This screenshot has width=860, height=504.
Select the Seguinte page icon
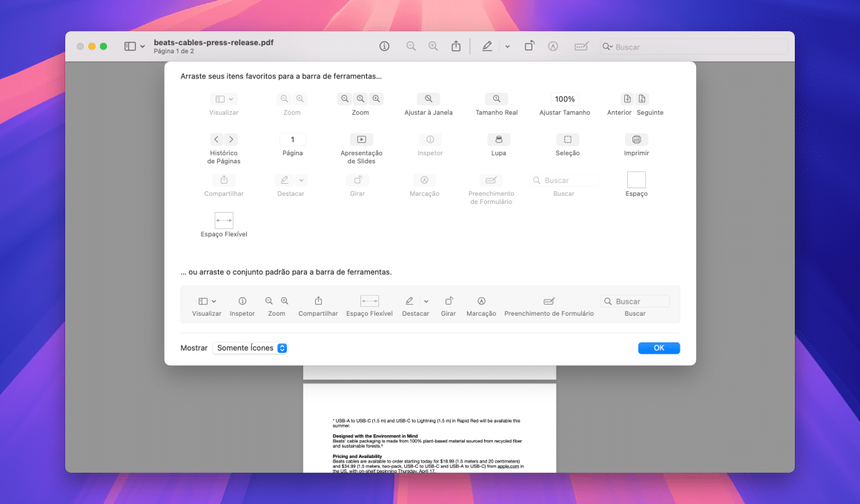[x=642, y=99]
